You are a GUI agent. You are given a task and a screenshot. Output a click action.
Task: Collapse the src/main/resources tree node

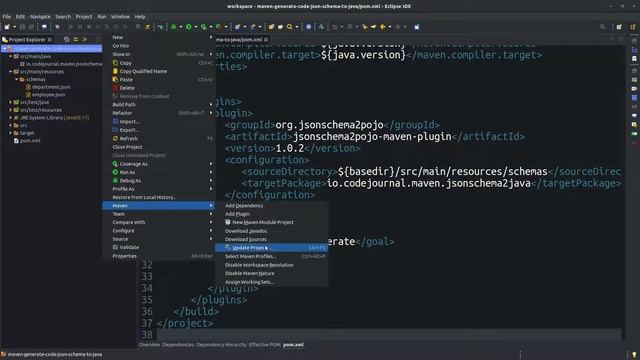click(11, 71)
